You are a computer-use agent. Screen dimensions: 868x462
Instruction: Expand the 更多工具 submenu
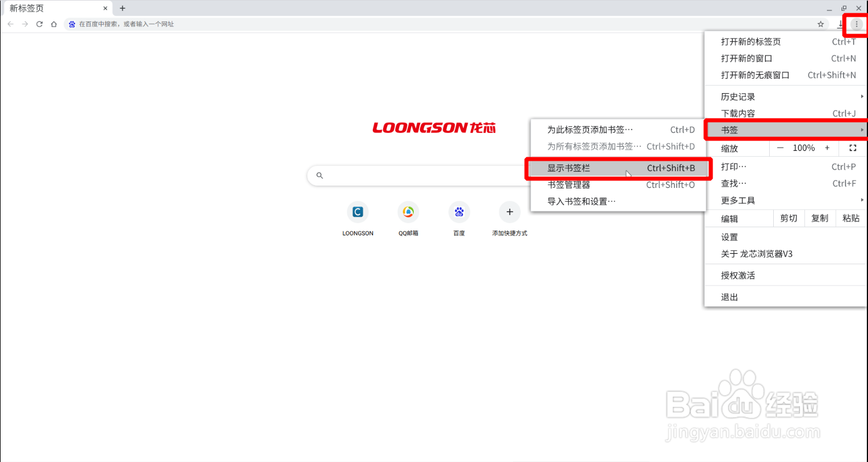coord(785,200)
